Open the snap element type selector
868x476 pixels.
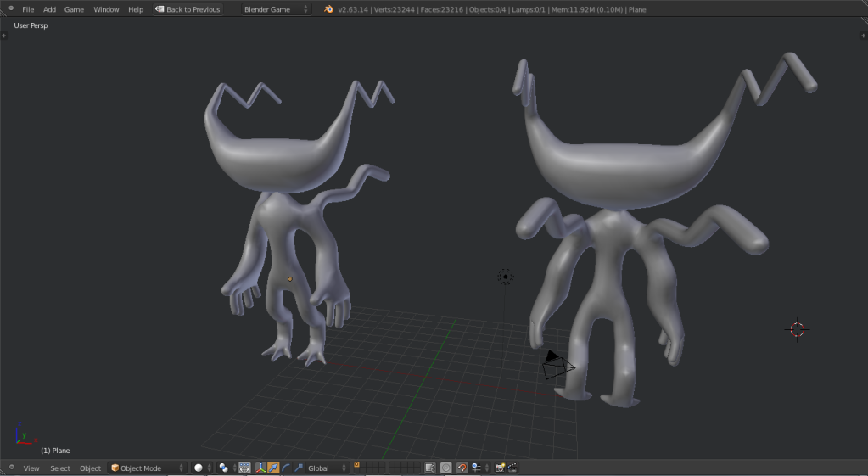click(x=479, y=468)
